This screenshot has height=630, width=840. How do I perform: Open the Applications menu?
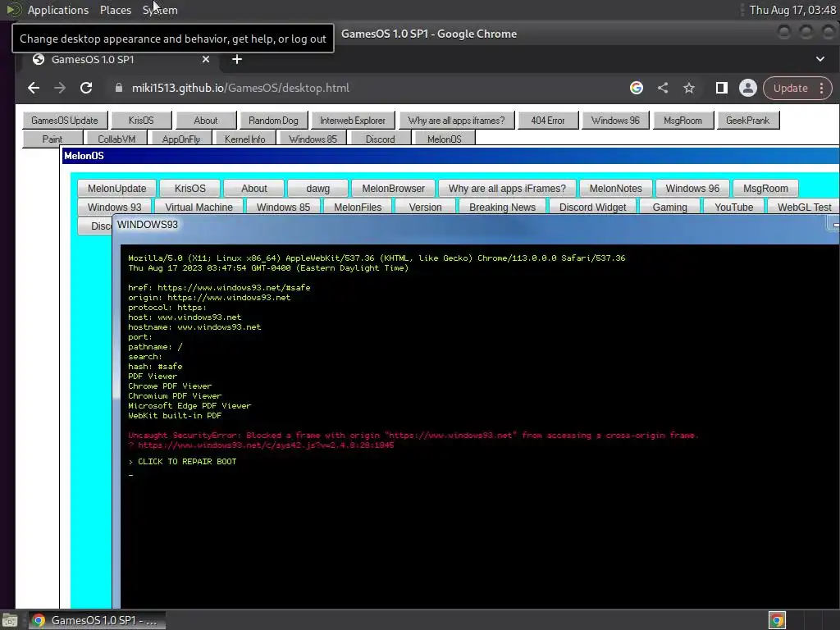pos(58,10)
